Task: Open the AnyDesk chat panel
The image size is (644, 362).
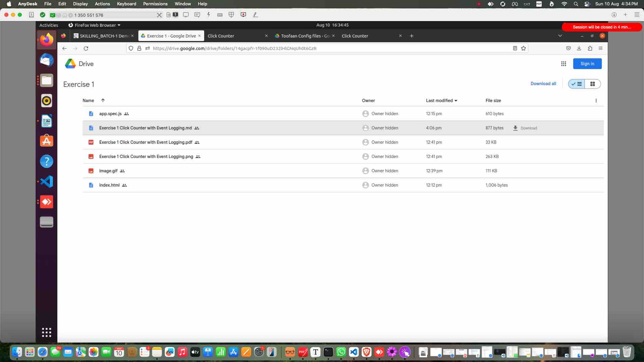Action: tap(198, 15)
